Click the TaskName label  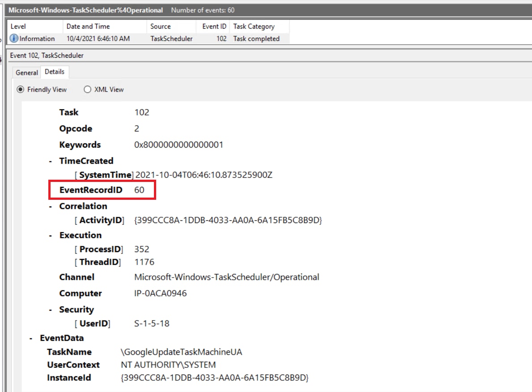coord(69,352)
